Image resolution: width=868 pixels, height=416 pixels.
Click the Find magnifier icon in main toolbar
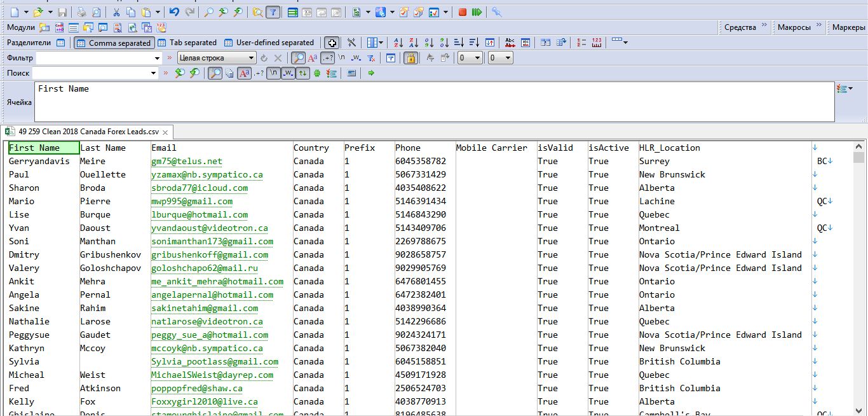click(x=208, y=12)
